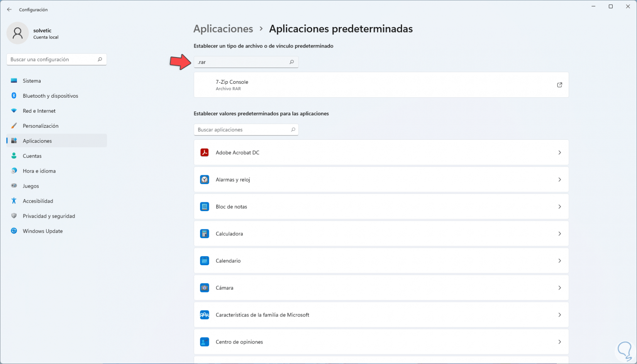The height and width of the screenshot is (364, 637).
Task: Click the back arrow in title bar
Action: tap(9, 10)
